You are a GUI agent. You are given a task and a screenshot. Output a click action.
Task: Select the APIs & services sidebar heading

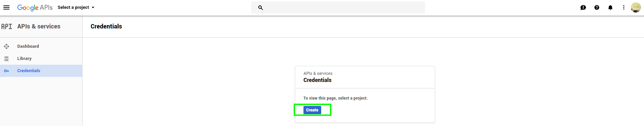(x=39, y=26)
